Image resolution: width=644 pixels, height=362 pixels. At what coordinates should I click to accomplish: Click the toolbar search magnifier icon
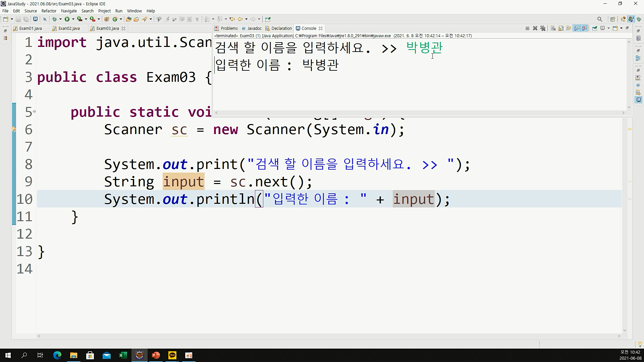[x=600, y=19]
